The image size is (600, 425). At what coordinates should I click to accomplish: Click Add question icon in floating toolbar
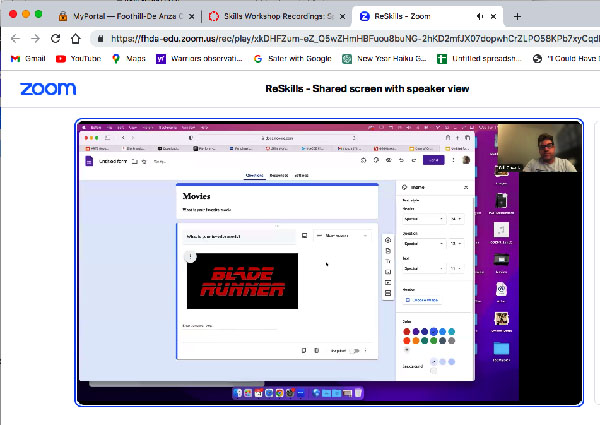point(388,240)
